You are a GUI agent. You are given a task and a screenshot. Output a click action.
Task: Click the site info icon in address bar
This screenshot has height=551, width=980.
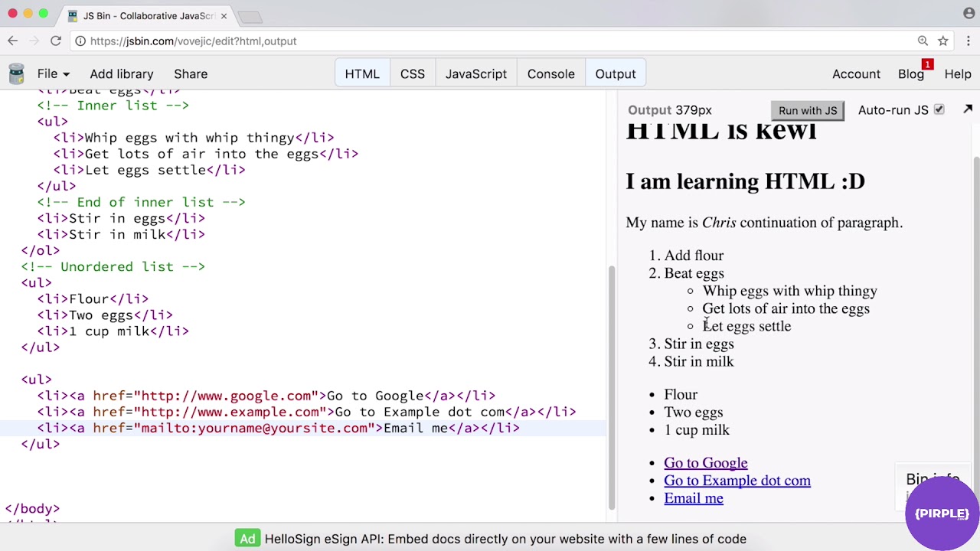(x=80, y=41)
